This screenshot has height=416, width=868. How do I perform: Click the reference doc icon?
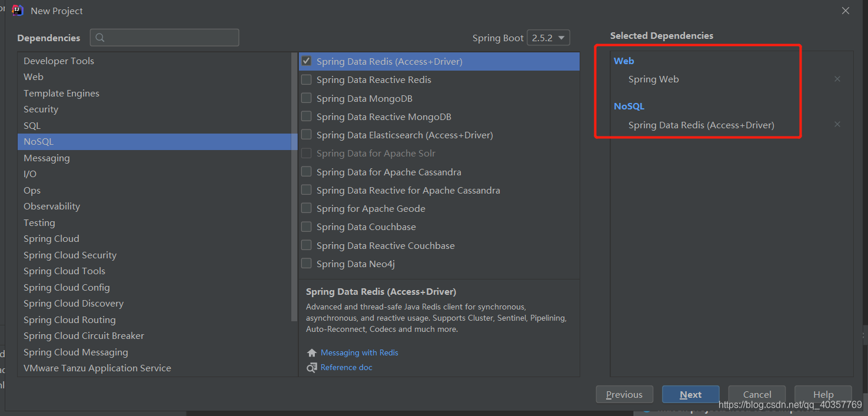(312, 368)
